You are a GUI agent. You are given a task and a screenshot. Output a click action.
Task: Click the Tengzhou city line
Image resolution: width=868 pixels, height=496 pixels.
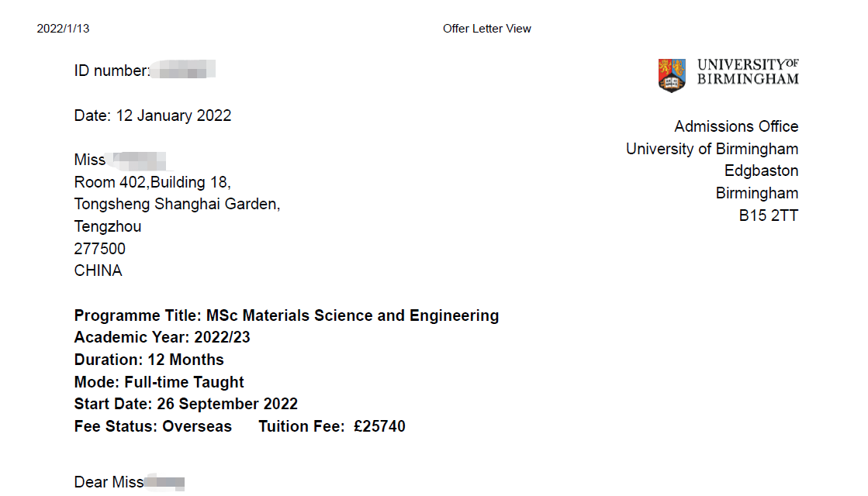point(108,226)
